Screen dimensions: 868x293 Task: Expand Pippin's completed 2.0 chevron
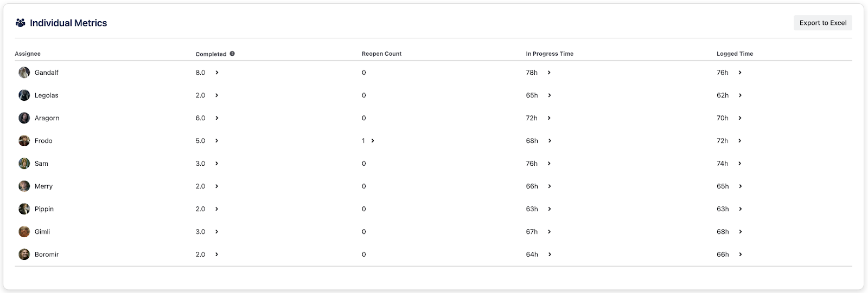pos(216,209)
